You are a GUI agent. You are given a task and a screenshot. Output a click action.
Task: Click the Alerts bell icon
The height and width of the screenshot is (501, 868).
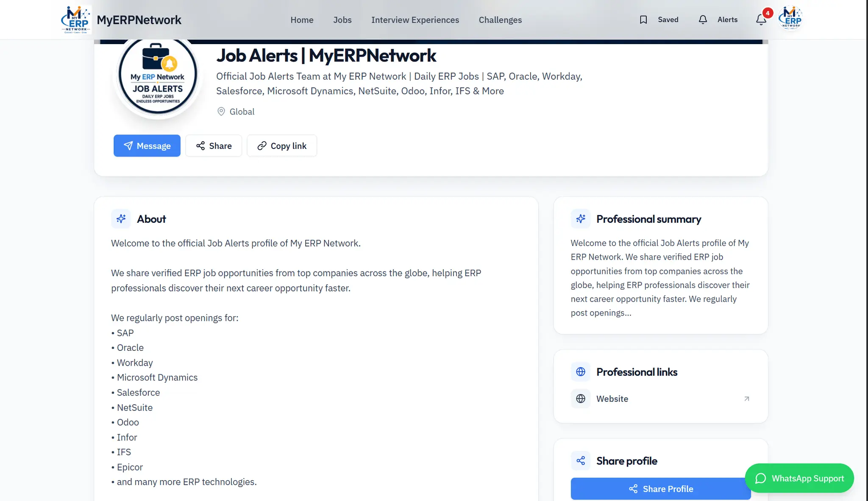click(x=703, y=20)
